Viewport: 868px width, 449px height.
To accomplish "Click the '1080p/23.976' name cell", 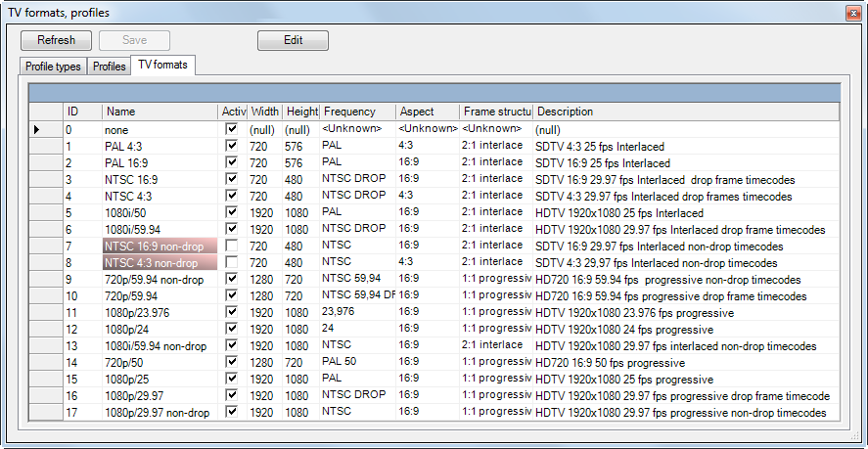I will pos(160,313).
